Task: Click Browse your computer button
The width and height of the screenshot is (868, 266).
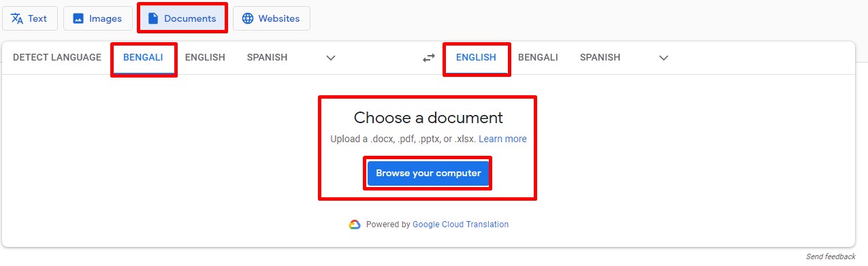Action: click(x=428, y=173)
